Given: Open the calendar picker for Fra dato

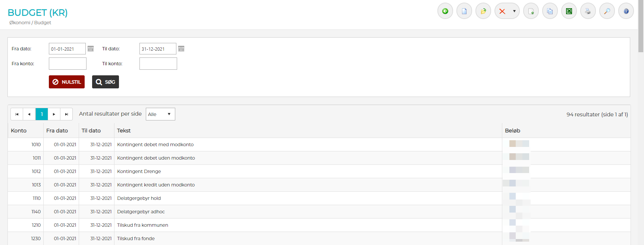Looking at the screenshot, I should 91,49.
